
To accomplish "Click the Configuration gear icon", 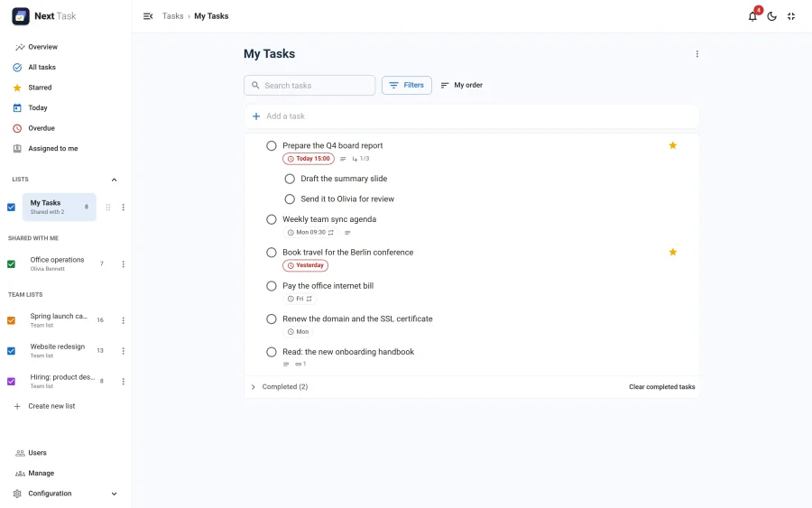I will tap(17, 494).
